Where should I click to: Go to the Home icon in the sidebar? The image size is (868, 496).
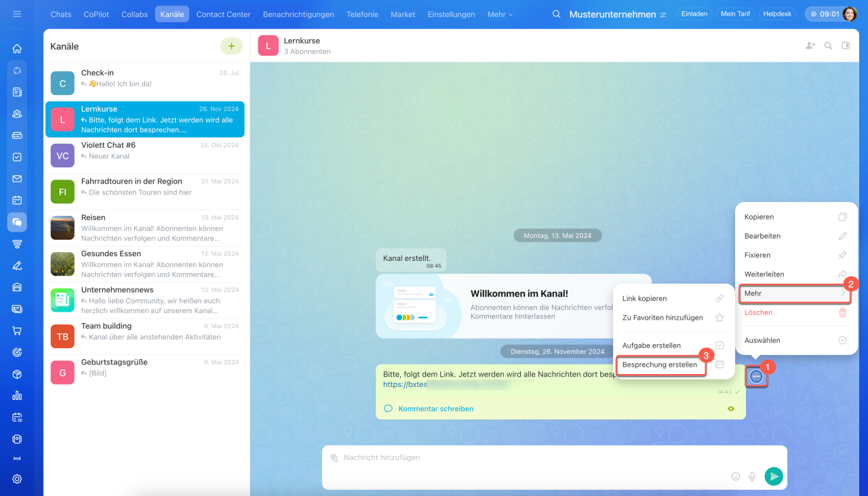click(x=17, y=49)
